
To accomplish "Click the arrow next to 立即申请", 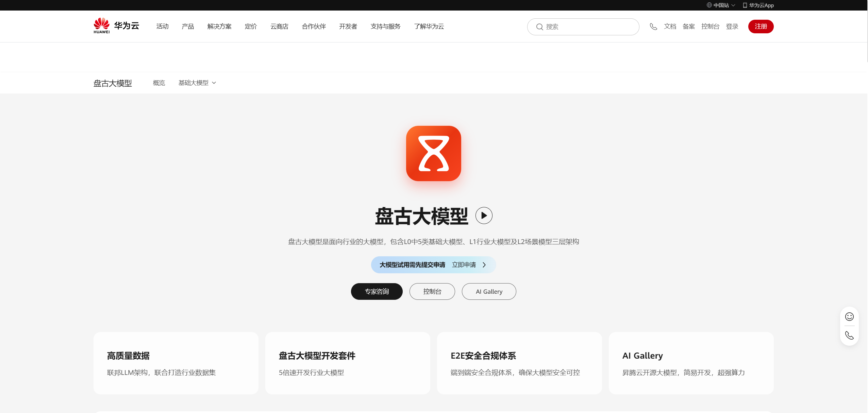I will coord(484,265).
